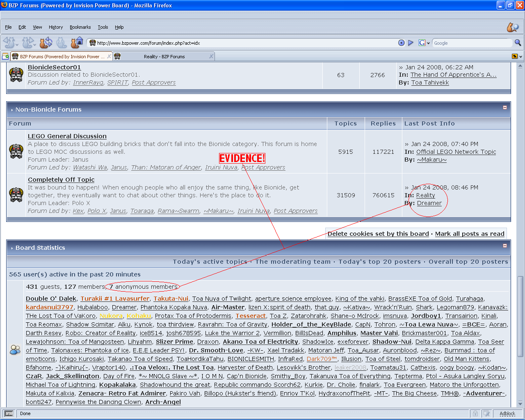Click Mark all posts as read
The image size is (525, 420).
pyautogui.click(x=470, y=234)
